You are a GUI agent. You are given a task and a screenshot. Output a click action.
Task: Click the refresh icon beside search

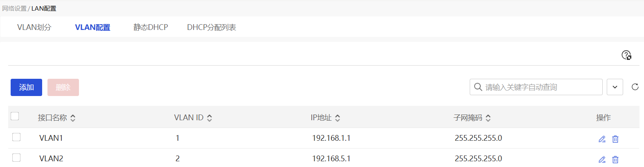(635, 87)
